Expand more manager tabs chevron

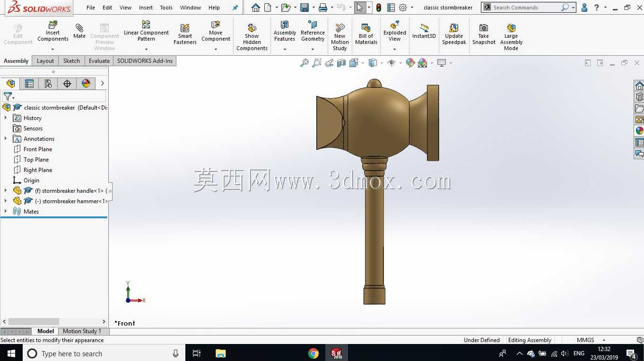(x=102, y=84)
